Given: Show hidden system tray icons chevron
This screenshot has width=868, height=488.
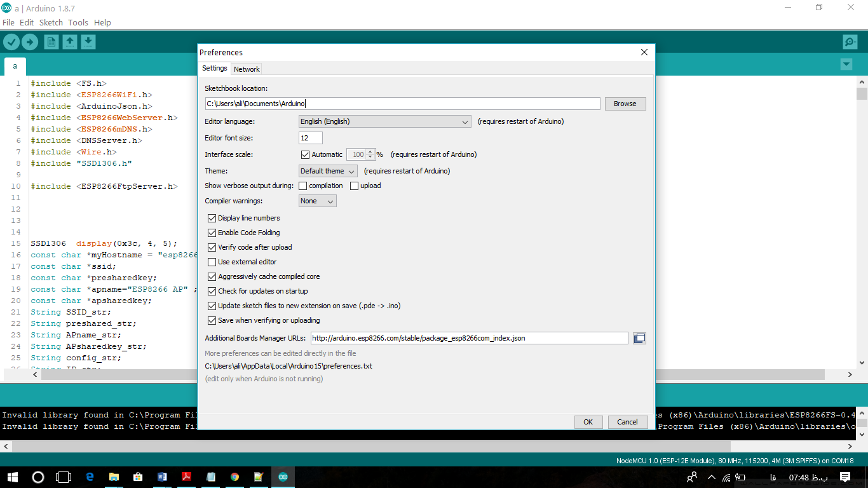Looking at the screenshot, I should 711,477.
